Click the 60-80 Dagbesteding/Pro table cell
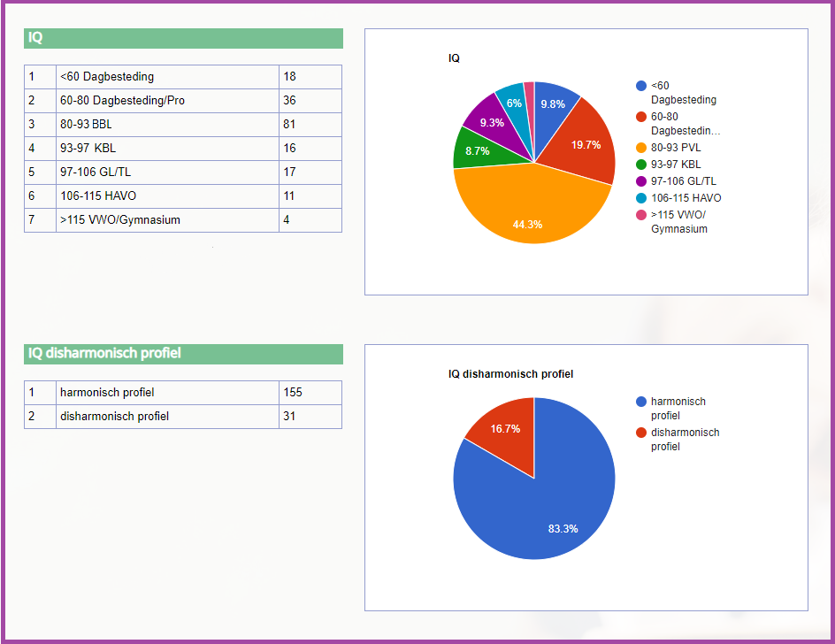This screenshot has height=644, width=835. tap(167, 101)
